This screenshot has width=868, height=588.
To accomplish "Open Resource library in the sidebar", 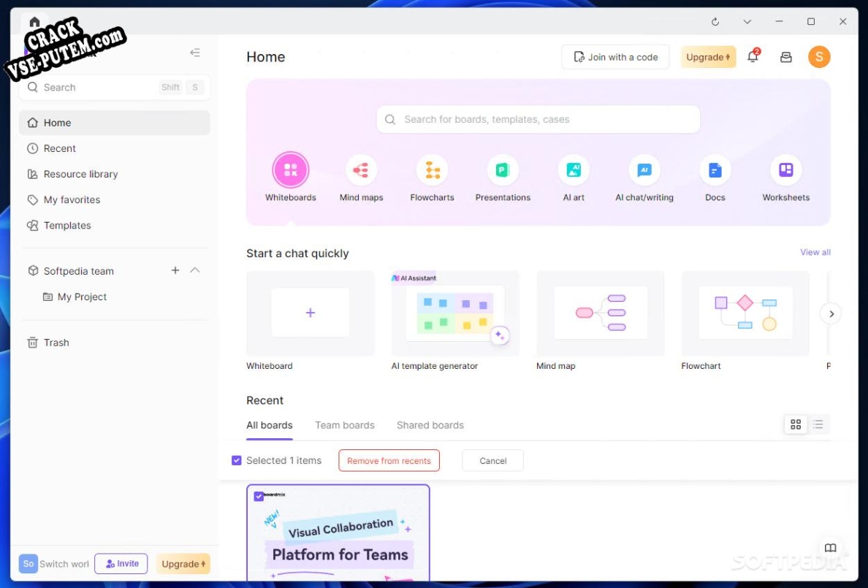I will 80,174.
